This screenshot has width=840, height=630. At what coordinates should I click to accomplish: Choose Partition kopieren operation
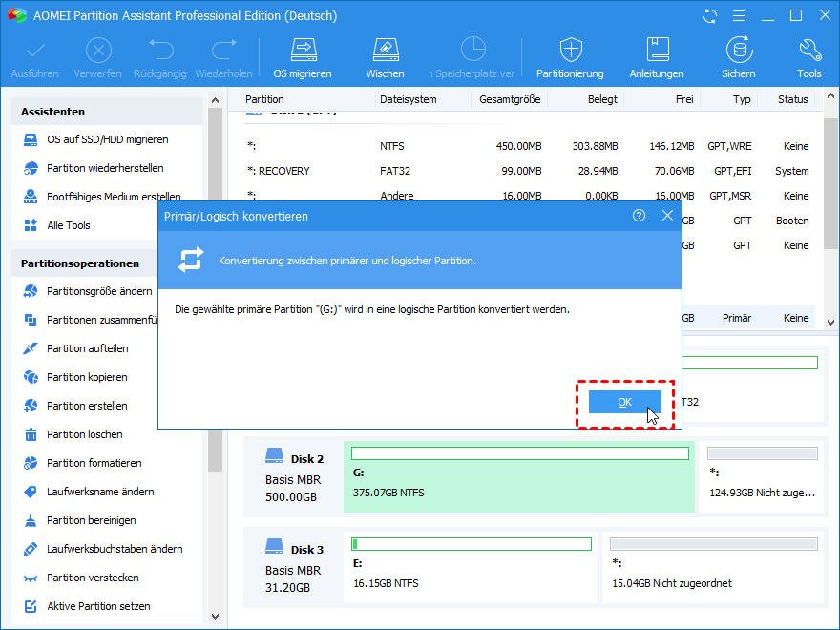coord(87,377)
